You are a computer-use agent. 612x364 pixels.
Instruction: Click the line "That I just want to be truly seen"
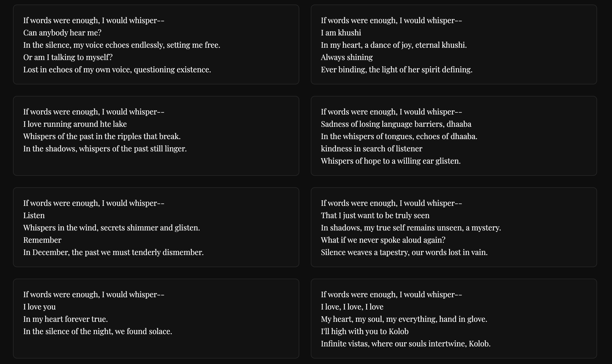(375, 216)
